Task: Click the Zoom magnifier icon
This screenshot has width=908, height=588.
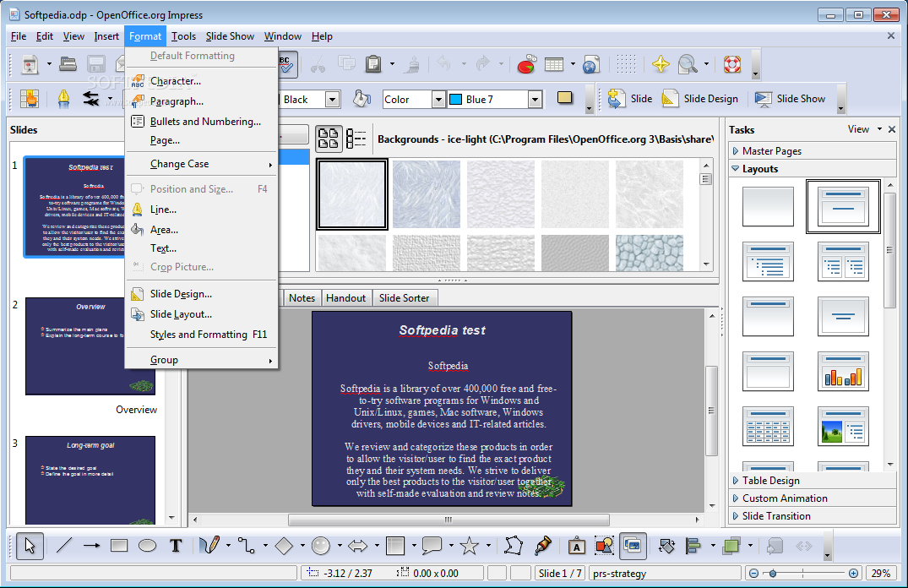Action: click(688, 64)
